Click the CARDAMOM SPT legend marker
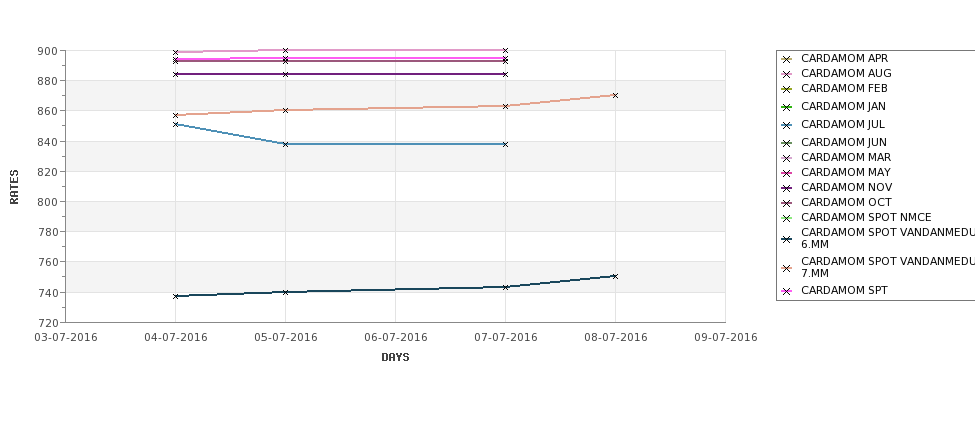The image size is (975, 429). click(x=787, y=291)
